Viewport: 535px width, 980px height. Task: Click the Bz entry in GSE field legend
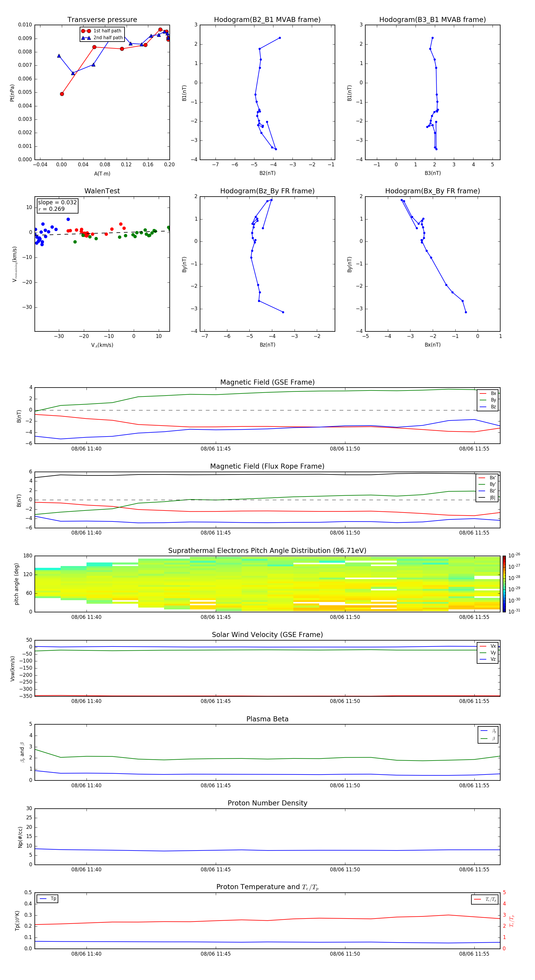pos(488,407)
